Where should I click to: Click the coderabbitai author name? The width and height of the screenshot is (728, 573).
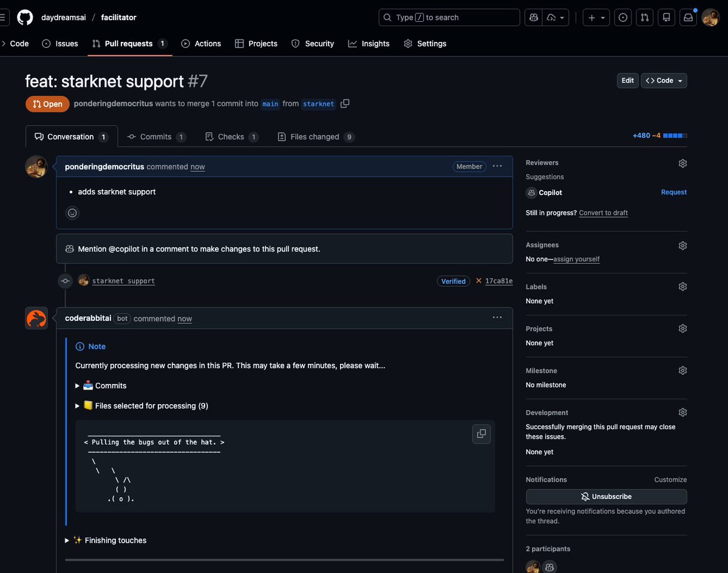88,318
